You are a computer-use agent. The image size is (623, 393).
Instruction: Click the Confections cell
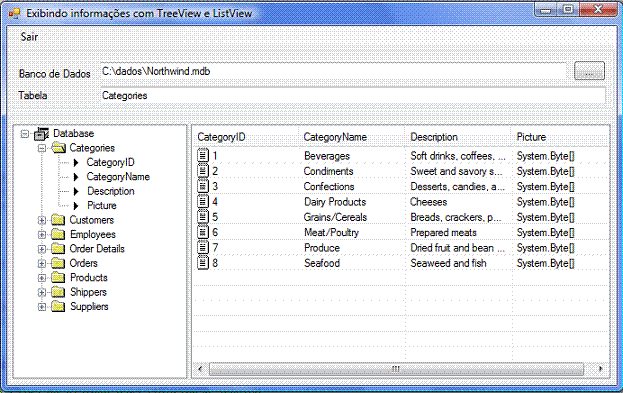point(329,186)
